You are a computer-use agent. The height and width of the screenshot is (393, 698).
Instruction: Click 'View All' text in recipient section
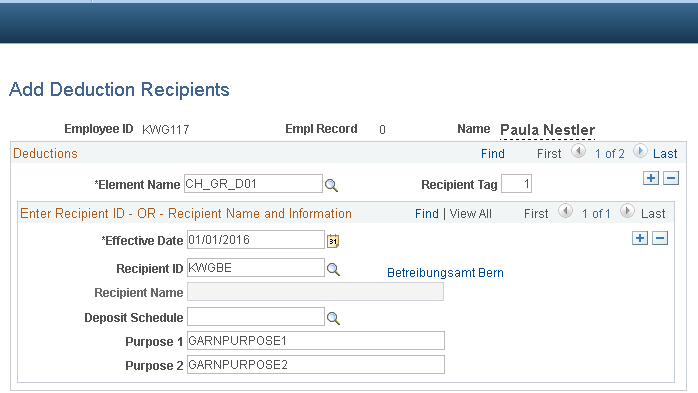[471, 214]
